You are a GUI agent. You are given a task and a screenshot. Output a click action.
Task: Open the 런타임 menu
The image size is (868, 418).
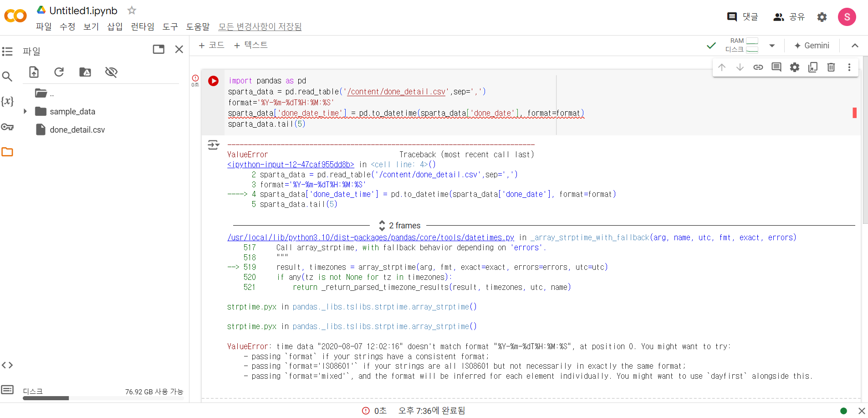(143, 26)
